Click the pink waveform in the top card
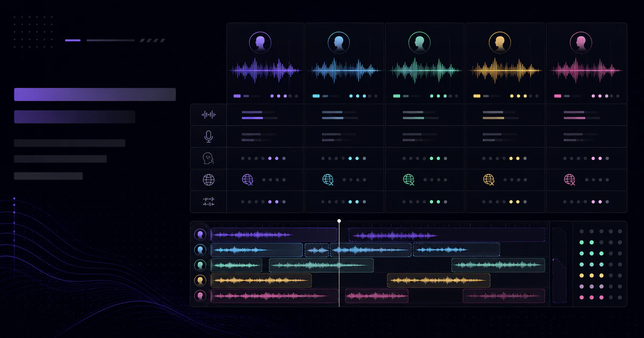The image size is (644, 338). point(587,70)
